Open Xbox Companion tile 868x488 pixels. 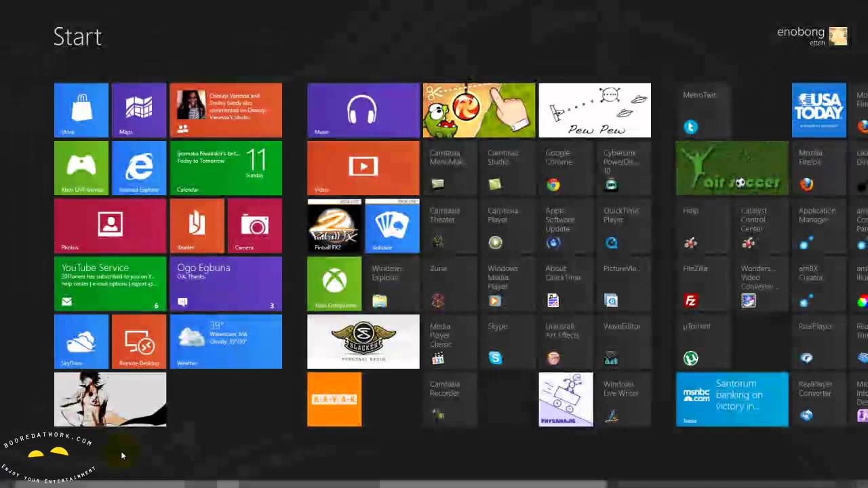coord(334,284)
